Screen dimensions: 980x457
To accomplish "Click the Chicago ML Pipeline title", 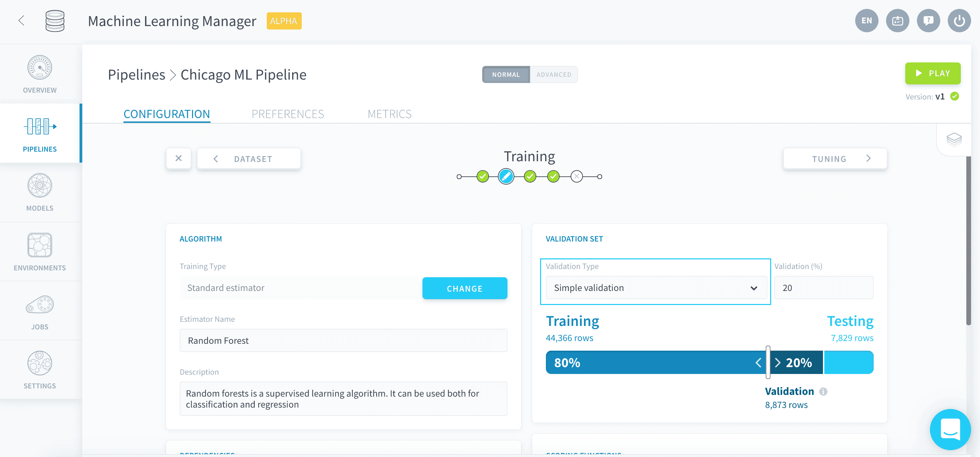I will [x=243, y=74].
